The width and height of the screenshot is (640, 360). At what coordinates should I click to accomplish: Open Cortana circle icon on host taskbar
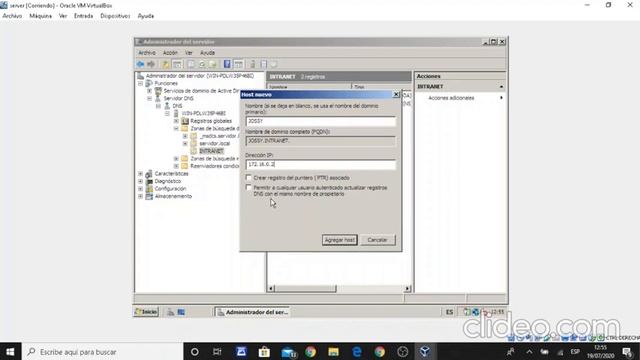[195, 351]
